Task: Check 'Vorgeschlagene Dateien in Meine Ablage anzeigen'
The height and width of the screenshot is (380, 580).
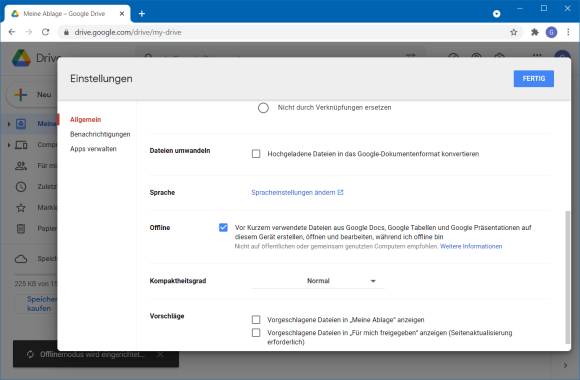Action: click(x=256, y=319)
